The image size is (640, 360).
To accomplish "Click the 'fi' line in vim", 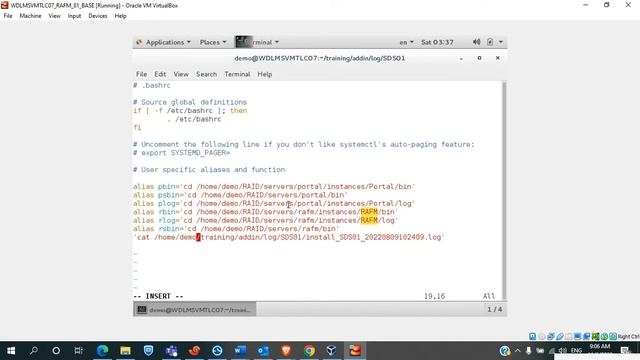I will coord(137,127).
